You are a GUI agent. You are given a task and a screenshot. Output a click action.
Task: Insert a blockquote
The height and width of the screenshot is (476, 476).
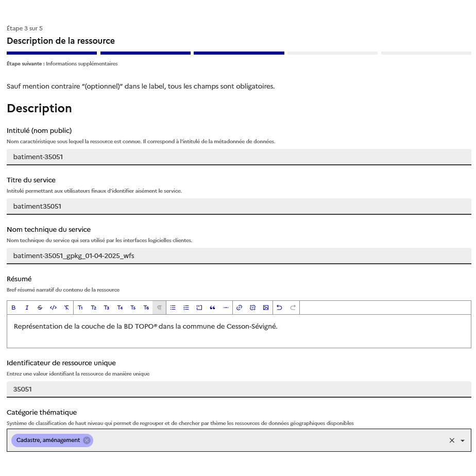coord(212,308)
